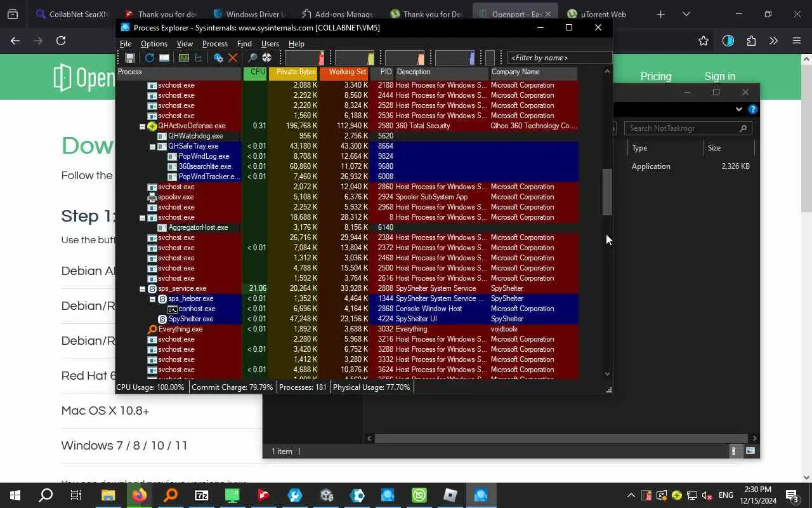Sort by the Company Name column header
The height and width of the screenshot is (508, 812).
[533, 73]
